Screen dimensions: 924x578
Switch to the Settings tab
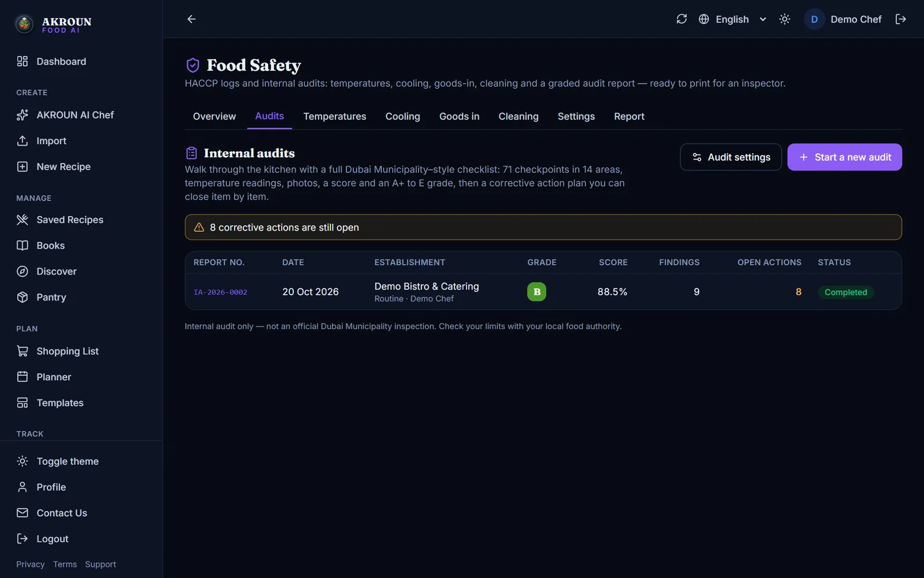[x=576, y=116]
